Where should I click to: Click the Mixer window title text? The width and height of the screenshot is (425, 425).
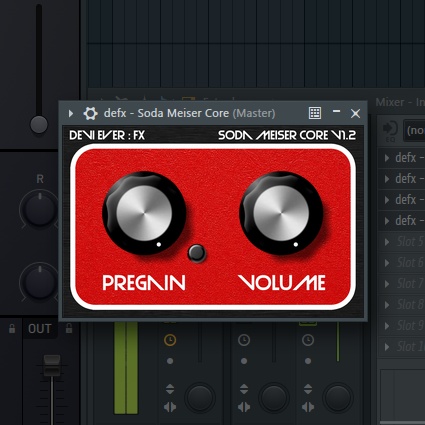400,102
